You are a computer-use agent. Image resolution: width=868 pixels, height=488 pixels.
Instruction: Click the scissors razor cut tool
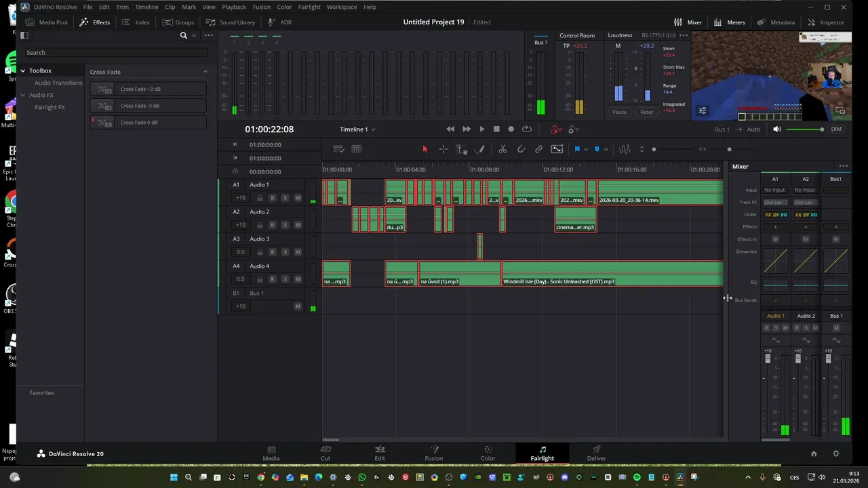(x=502, y=149)
